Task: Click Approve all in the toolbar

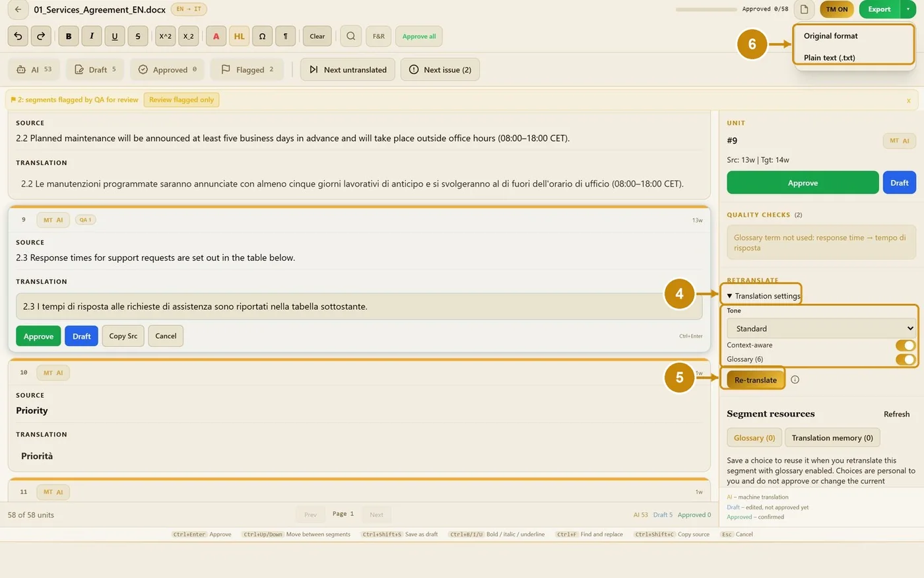Action: point(419,36)
